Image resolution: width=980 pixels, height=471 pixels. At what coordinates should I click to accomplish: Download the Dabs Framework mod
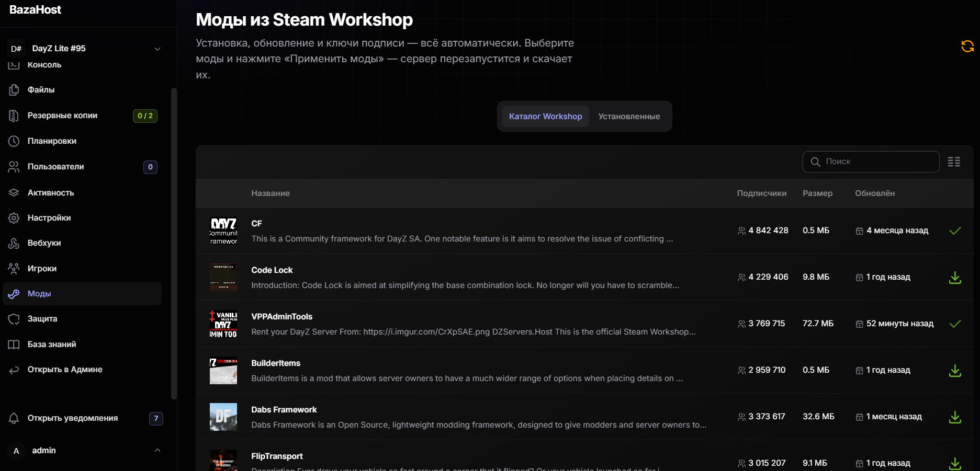pos(955,417)
